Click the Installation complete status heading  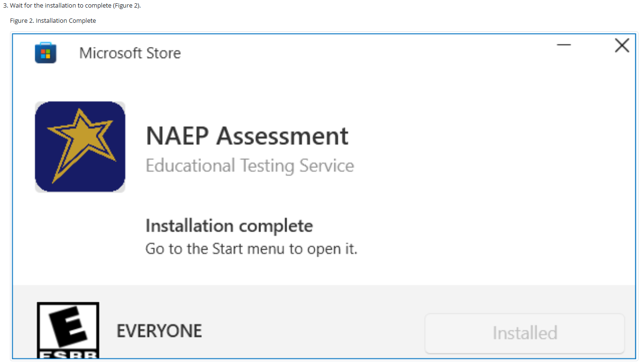pyautogui.click(x=229, y=225)
